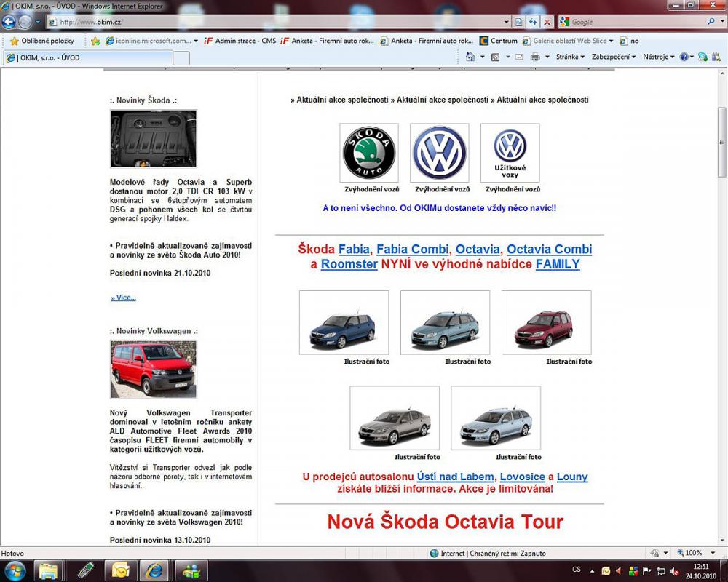
Task: Click the browser Forward arrow button
Action: point(25,21)
